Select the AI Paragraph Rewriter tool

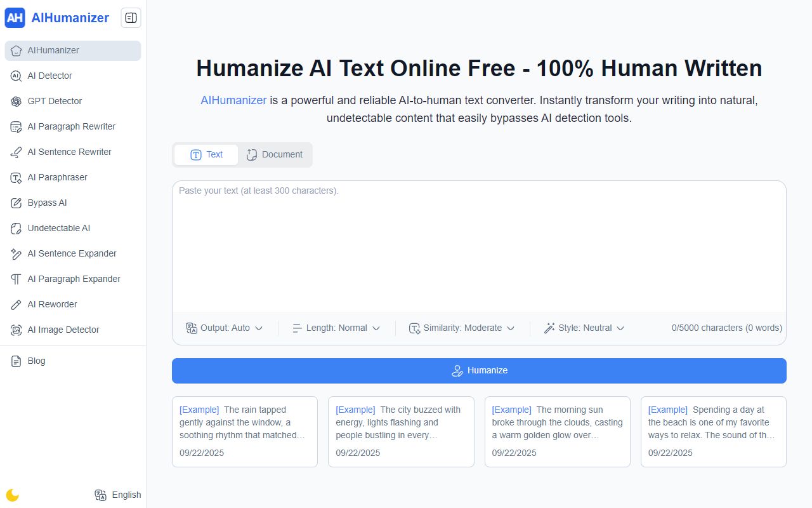tap(72, 126)
